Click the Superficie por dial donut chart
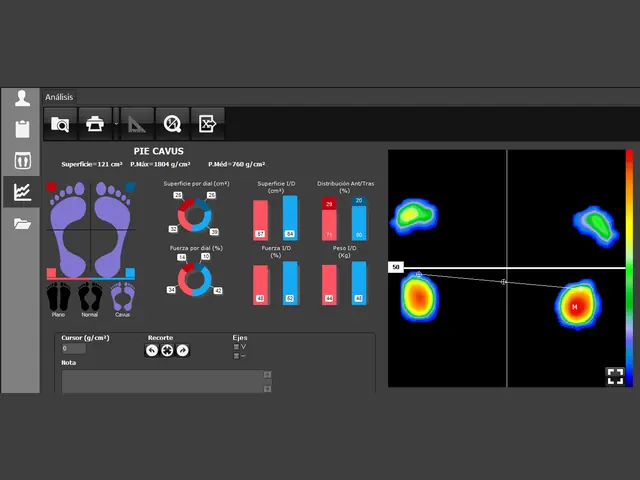 (x=195, y=215)
